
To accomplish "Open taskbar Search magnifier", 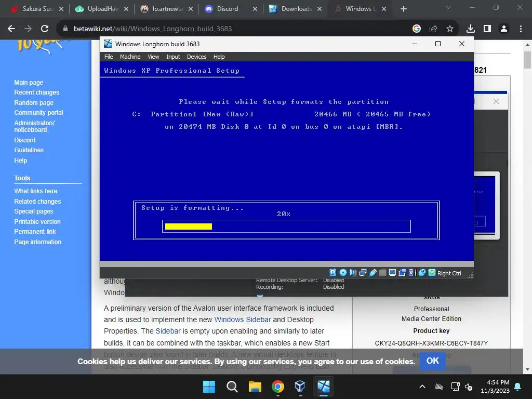I will click(232, 387).
